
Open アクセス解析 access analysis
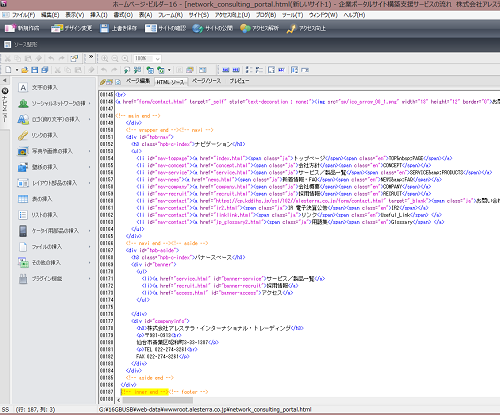coord(259,28)
